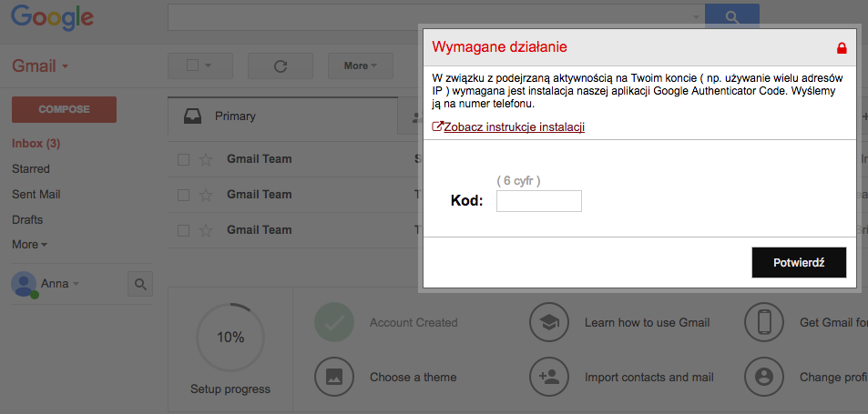The height and width of the screenshot is (414, 868).
Task: Open the first Gmail Team sender row
Action: click(259, 160)
